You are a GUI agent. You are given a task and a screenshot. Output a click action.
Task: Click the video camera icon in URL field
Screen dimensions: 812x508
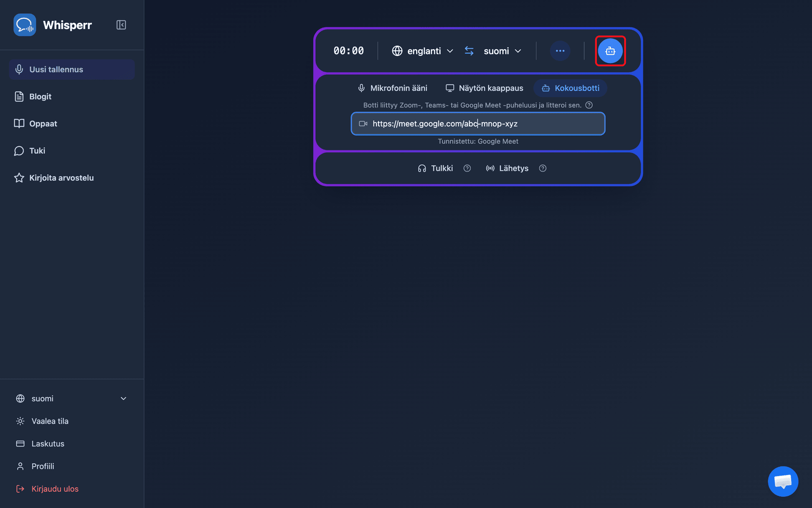363,123
